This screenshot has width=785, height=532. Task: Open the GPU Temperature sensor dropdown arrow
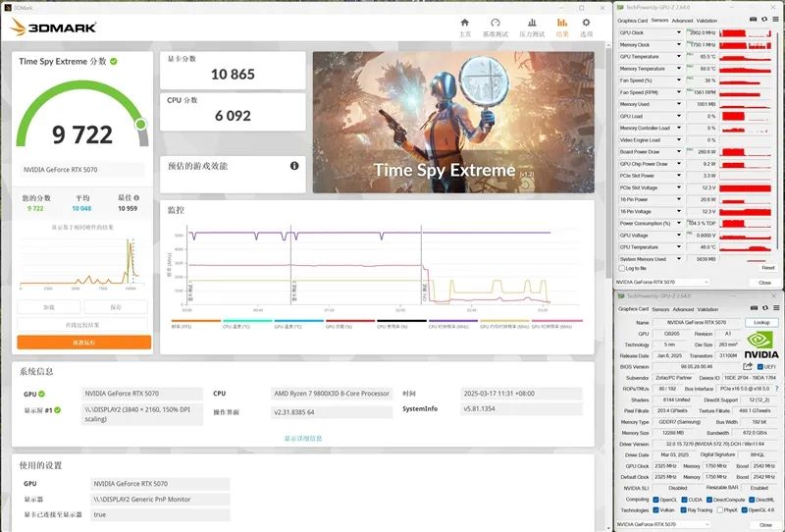pyautogui.click(x=679, y=57)
